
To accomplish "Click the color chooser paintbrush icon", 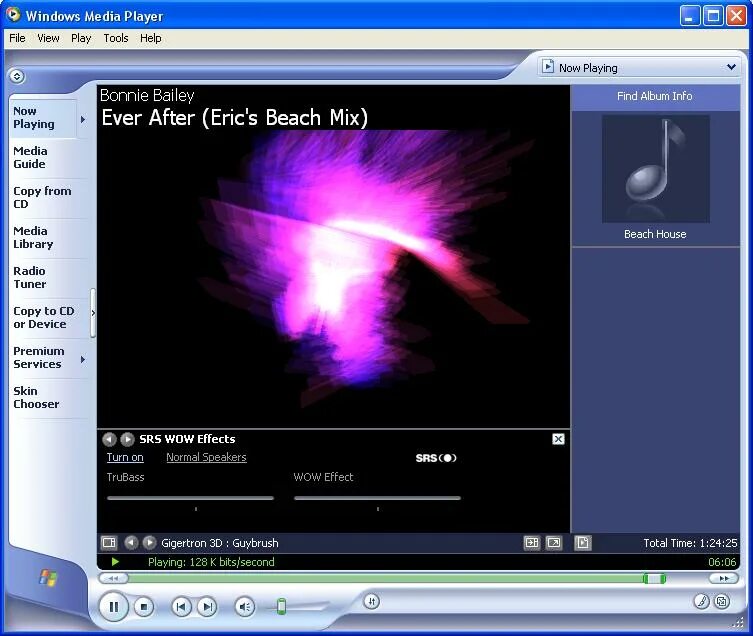I will click(702, 601).
